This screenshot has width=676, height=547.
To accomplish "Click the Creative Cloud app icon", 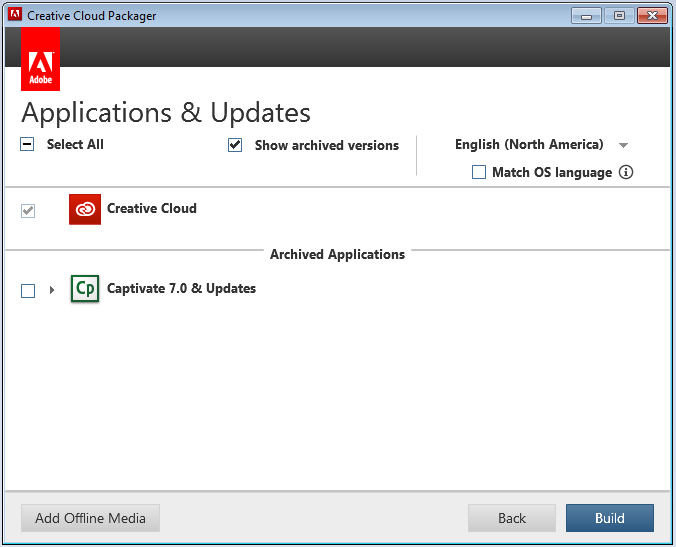I will click(85, 209).
